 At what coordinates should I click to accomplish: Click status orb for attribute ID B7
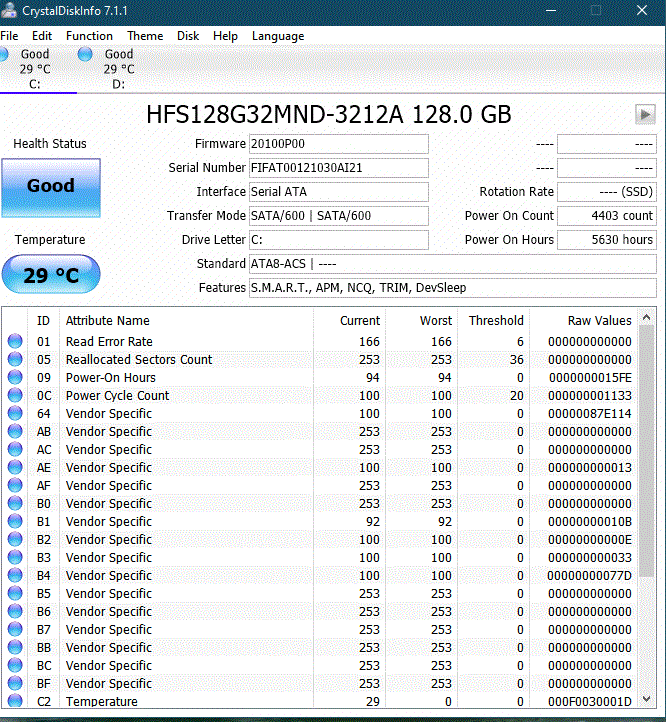(15, 629)
